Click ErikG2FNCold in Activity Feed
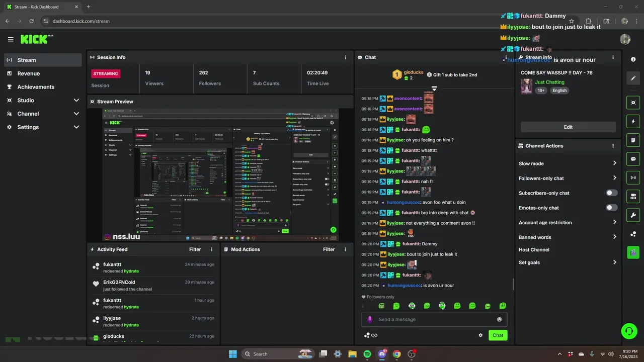 point(119,283)
